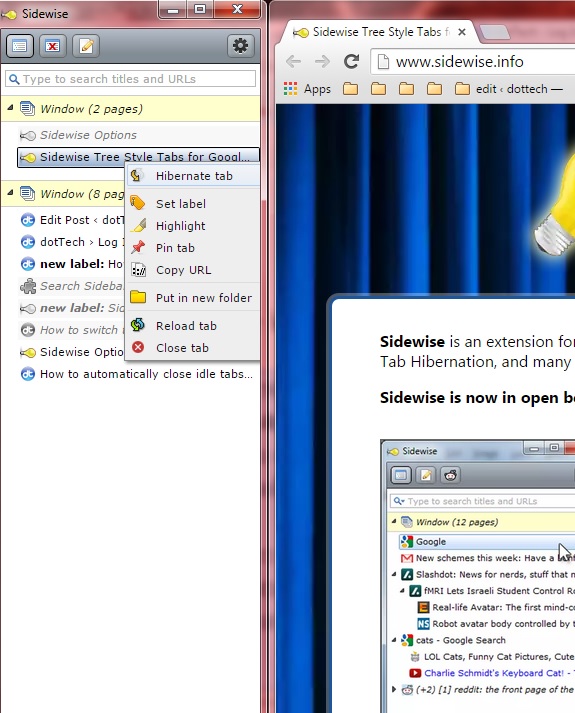Image resolution: width=575 pixels, height=713 pixels.
Task: Click the Hibernate tab moon icon
Action: pos(137,176)
